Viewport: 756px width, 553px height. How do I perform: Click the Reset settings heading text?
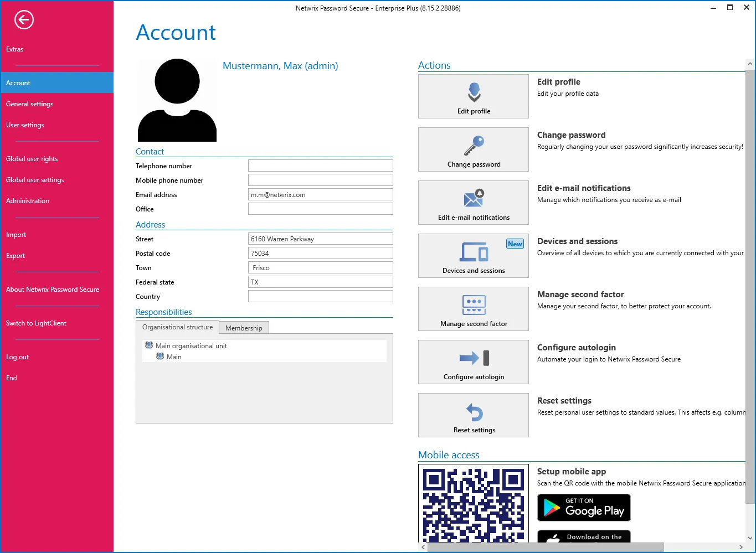564,401
